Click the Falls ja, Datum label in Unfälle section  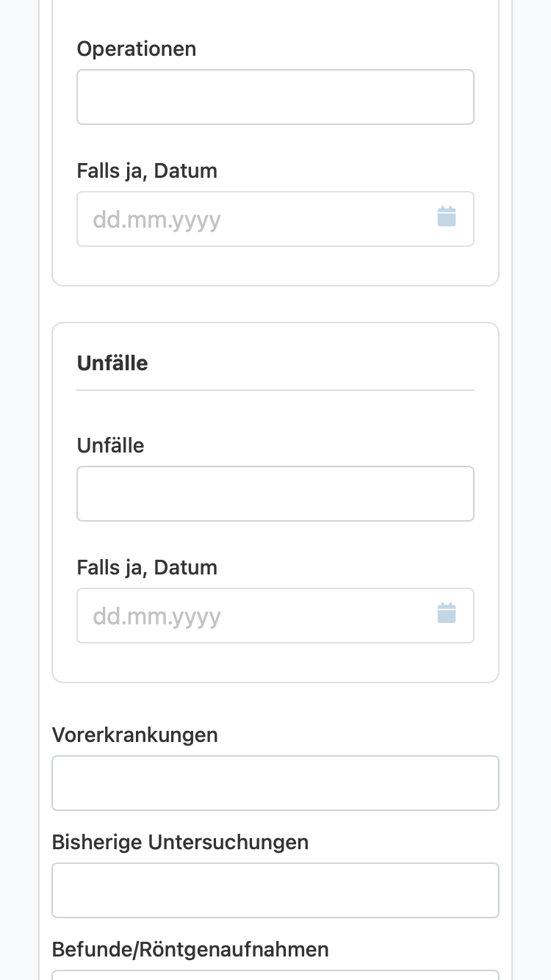[x=147, y=568]
